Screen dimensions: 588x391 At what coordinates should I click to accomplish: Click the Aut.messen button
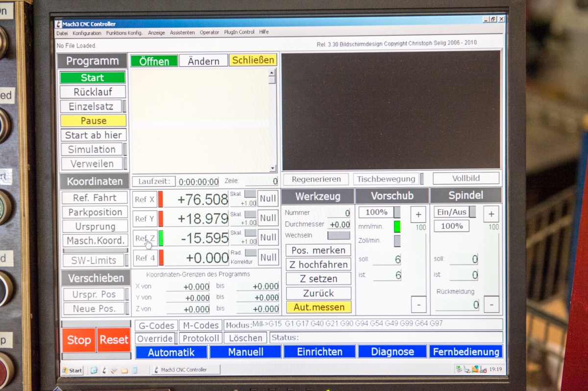coord(319,307)
